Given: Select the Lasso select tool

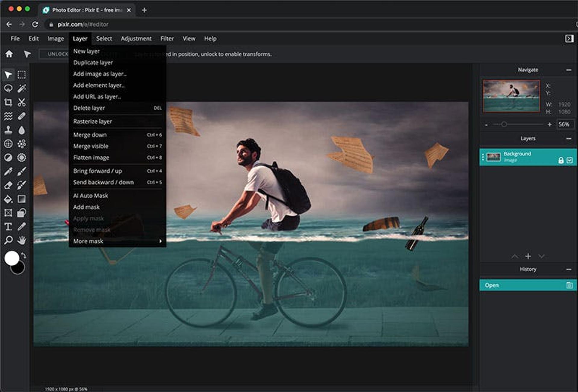Looking at the screenshot, I should [x=8, y=88].
